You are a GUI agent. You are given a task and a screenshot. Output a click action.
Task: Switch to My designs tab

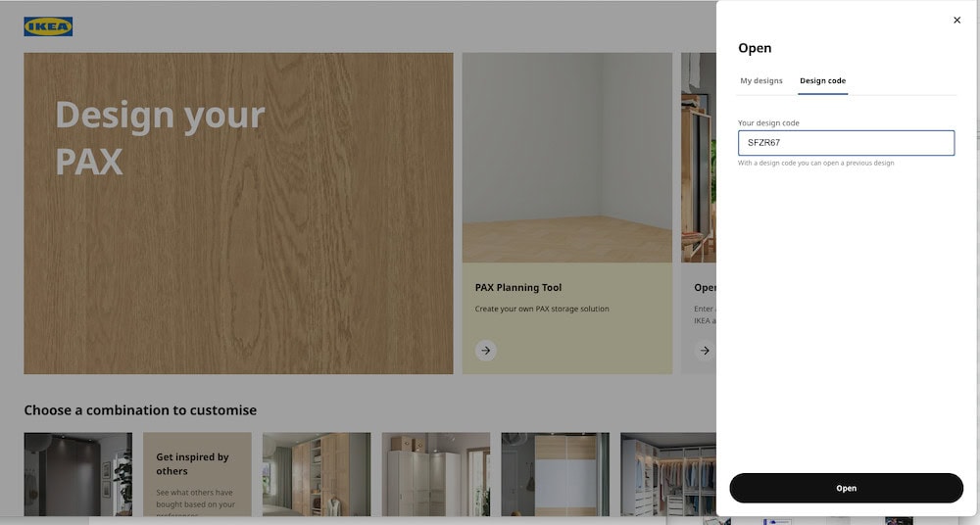click(760, 80)
